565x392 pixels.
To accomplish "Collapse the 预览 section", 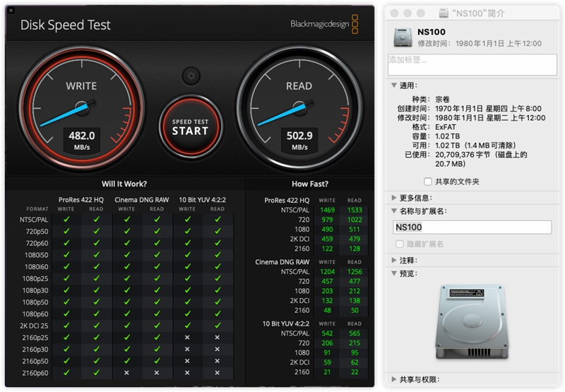I will pos(394,273).
